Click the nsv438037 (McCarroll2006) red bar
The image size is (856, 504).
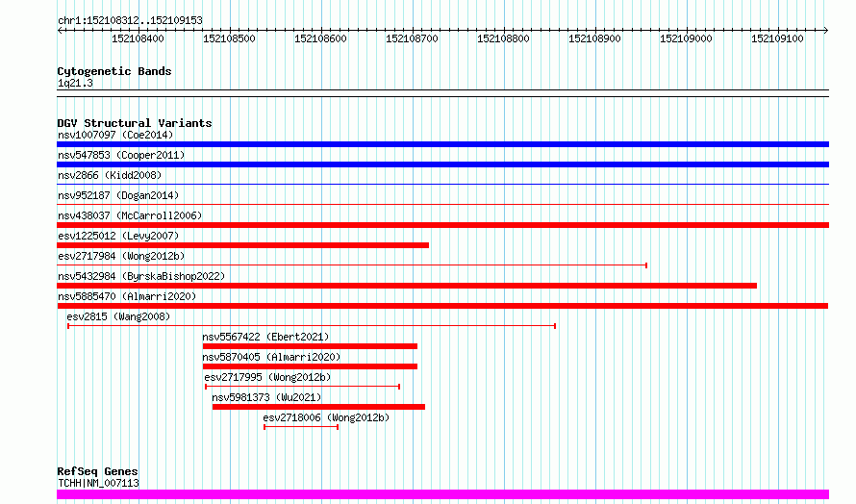442,225
